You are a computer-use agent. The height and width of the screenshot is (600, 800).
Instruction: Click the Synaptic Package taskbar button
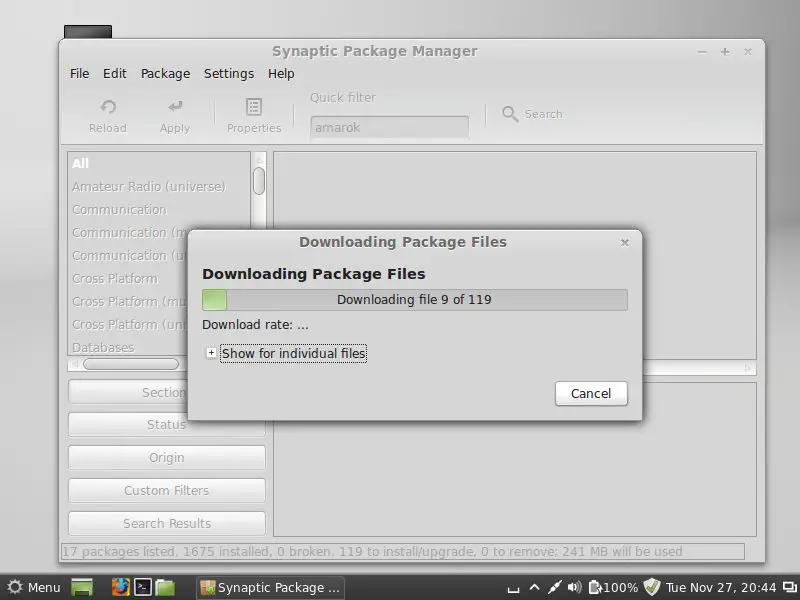point(270,588)
